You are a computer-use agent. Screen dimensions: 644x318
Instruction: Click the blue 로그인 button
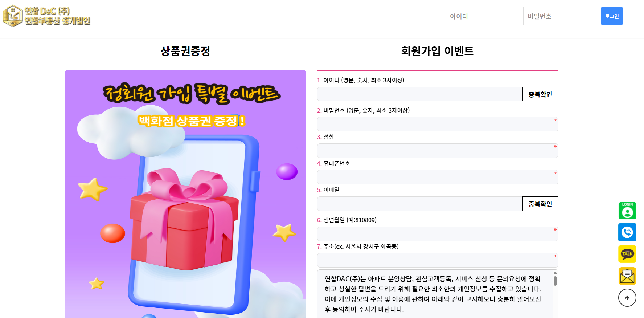[x=612, y=16]
